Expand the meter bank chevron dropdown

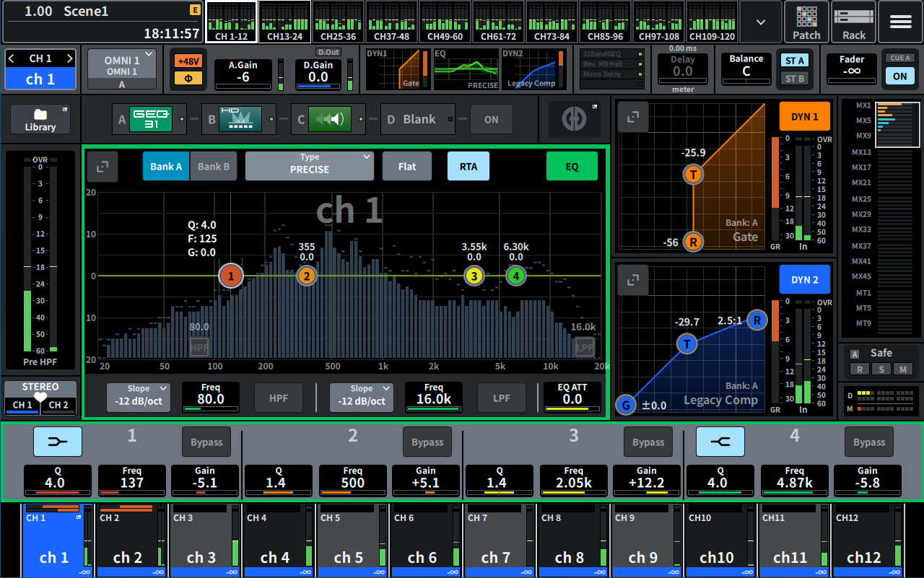point(760,22)
